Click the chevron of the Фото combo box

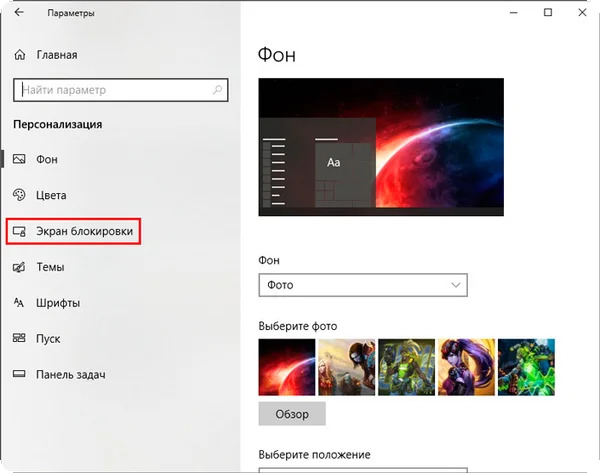455,285
